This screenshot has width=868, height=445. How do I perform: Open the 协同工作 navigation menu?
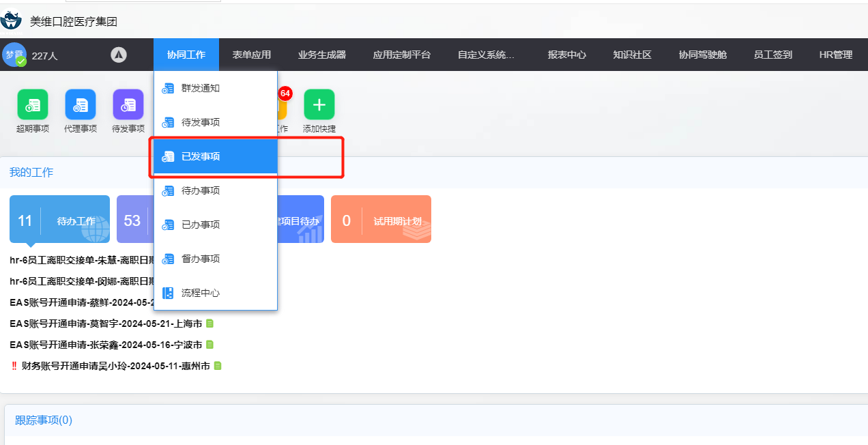(186, 55)
